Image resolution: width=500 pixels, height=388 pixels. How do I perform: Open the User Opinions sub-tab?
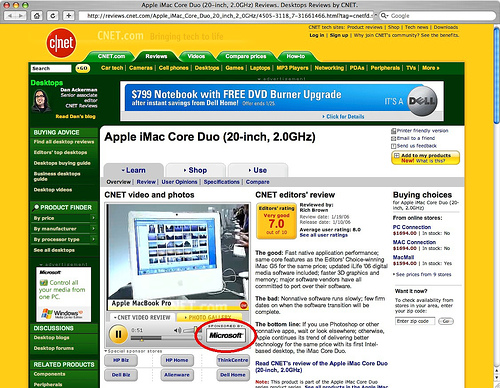(179, 182)
